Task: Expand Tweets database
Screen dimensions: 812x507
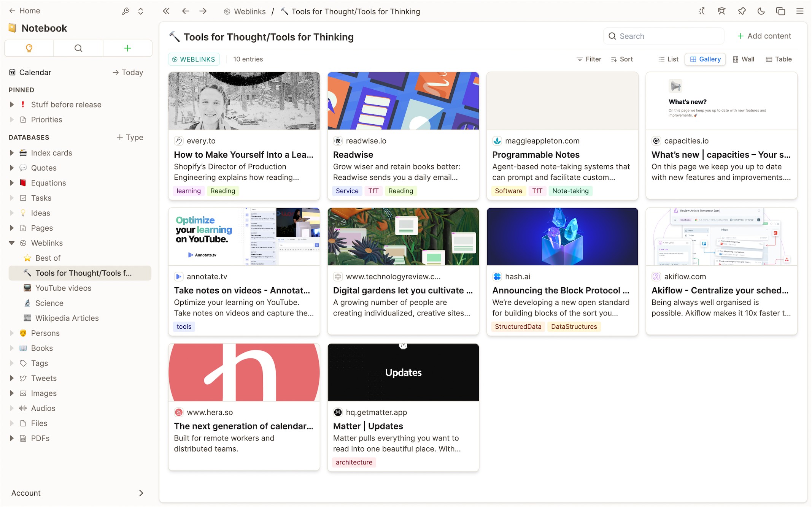Action: pos(11,378)
